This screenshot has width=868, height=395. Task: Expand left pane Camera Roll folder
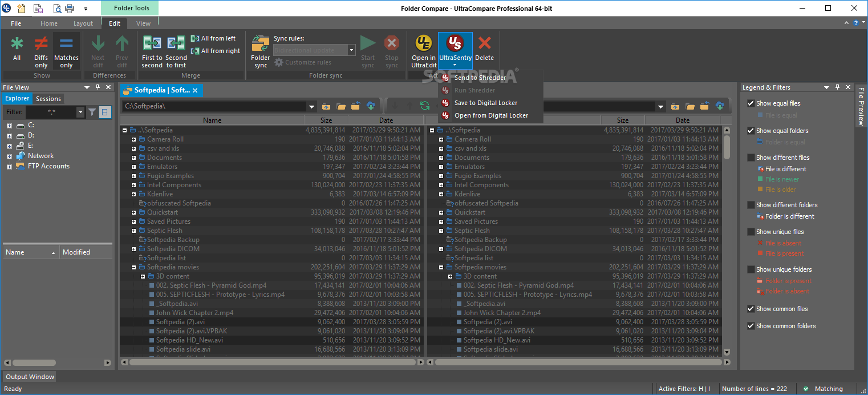pyautogui.click(x=134, y=139)
